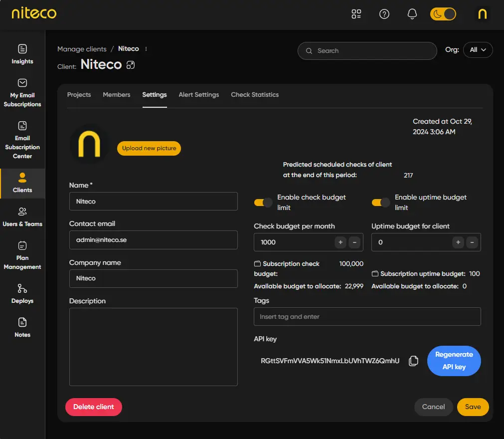Open the apps grid icon in header
Viewport: 504px width, 439px height.
356,14
